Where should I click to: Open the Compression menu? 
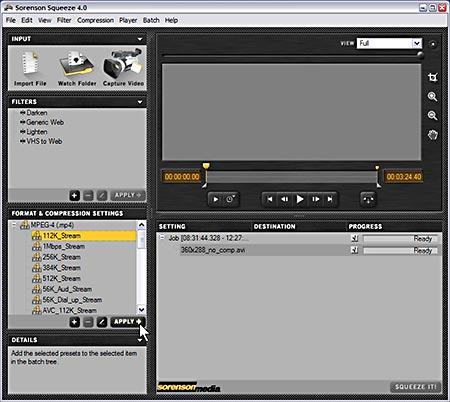pos(95,20)
